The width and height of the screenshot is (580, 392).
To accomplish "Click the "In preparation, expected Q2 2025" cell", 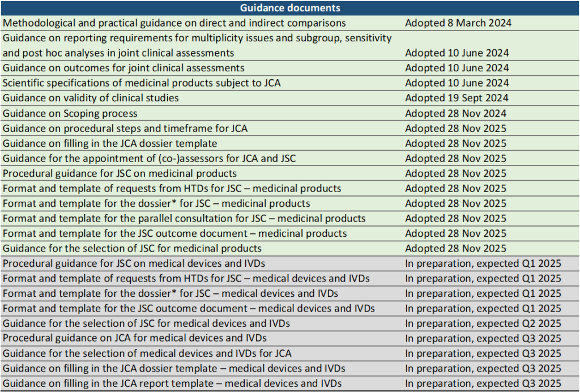I will coord(483,323).
